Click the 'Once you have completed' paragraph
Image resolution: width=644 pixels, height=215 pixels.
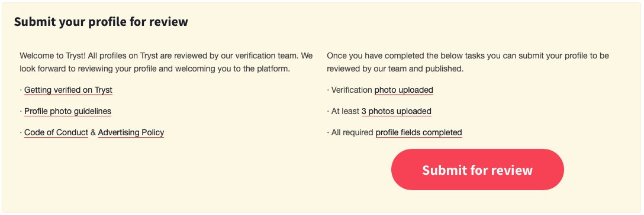pos(468,62)
